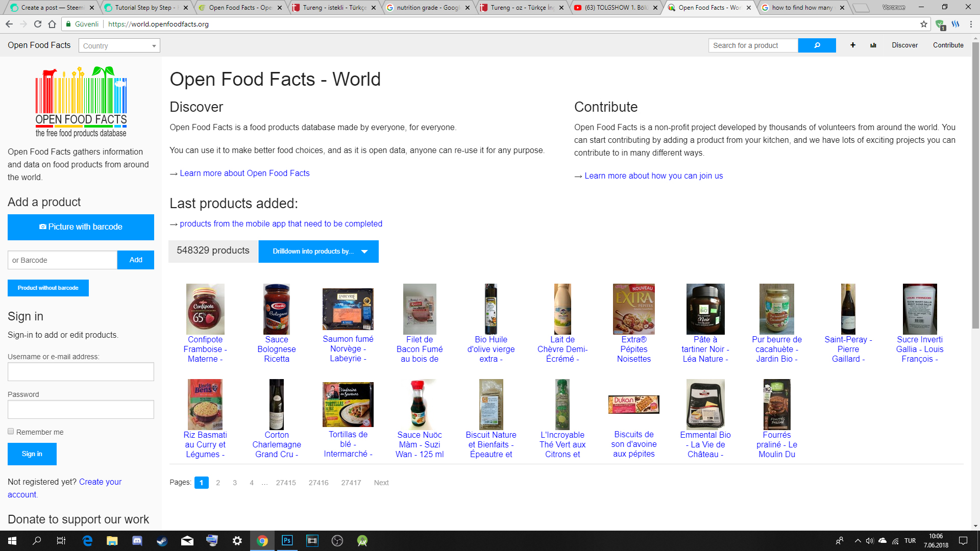The image size is (980, 551).
Task: Open Windows notification center icon
Action: 963,541
